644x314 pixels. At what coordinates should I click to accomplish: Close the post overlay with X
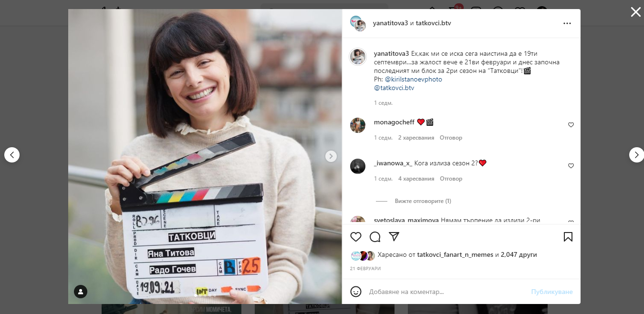[x=635, y=12]
